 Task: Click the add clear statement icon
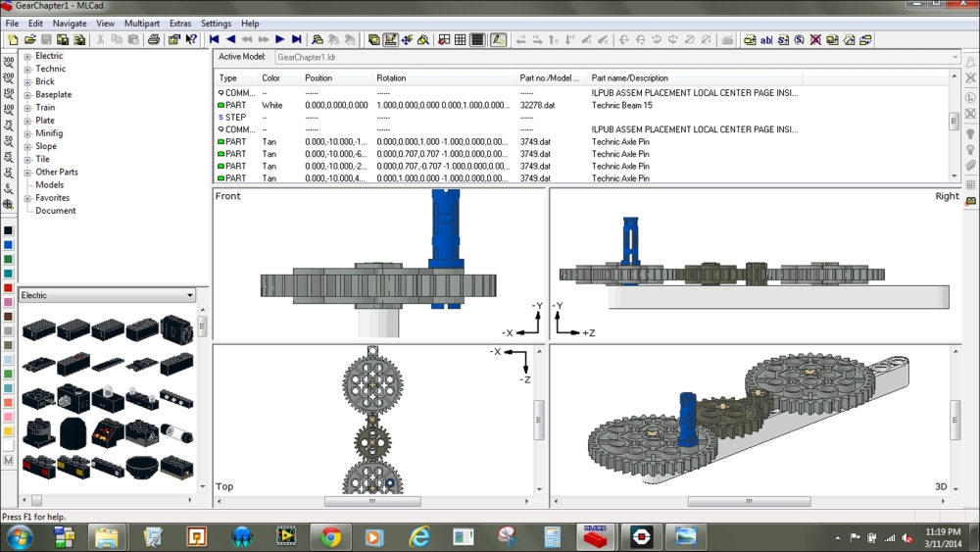pyautogui.click(x=815, y=40)
